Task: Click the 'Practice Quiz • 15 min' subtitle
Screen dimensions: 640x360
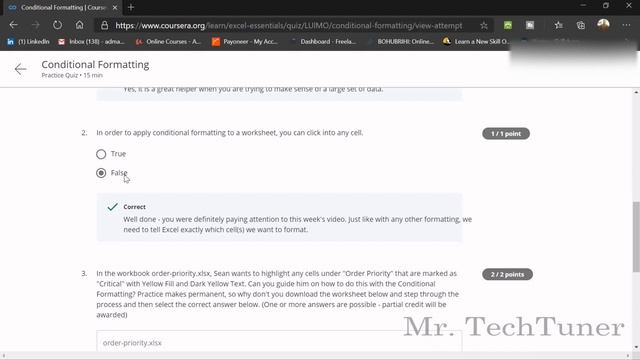Action: point(72,75)
